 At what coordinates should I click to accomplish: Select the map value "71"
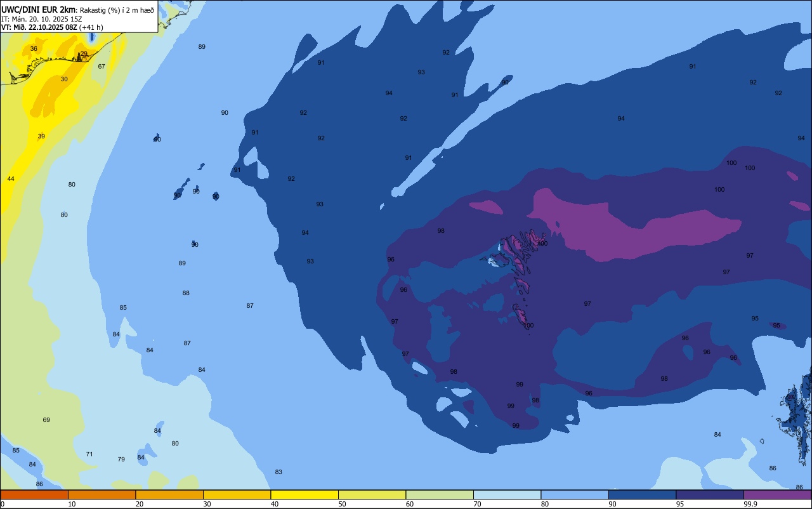(89, 454)
